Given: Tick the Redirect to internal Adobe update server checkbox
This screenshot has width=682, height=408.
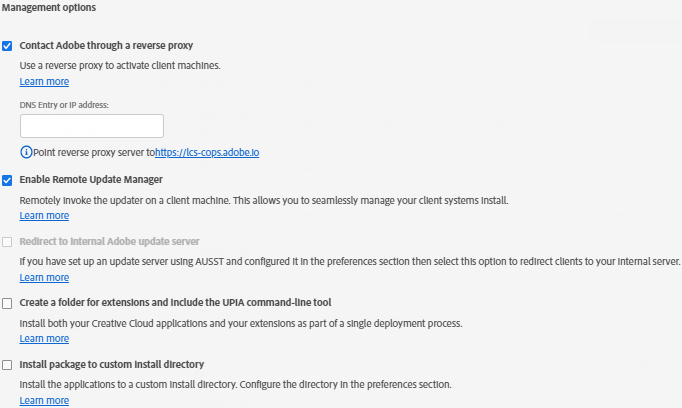Looking at the screenshot, I should point(8,242).
